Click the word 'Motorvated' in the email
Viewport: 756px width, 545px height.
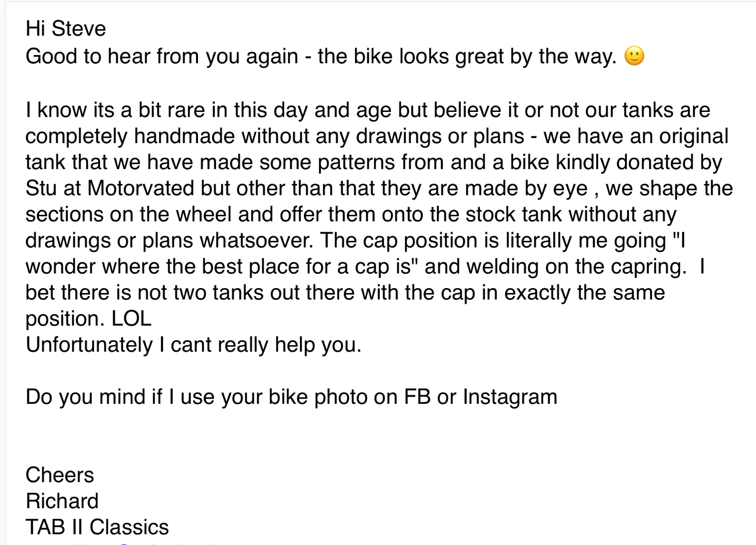click(x=141, y=188)
